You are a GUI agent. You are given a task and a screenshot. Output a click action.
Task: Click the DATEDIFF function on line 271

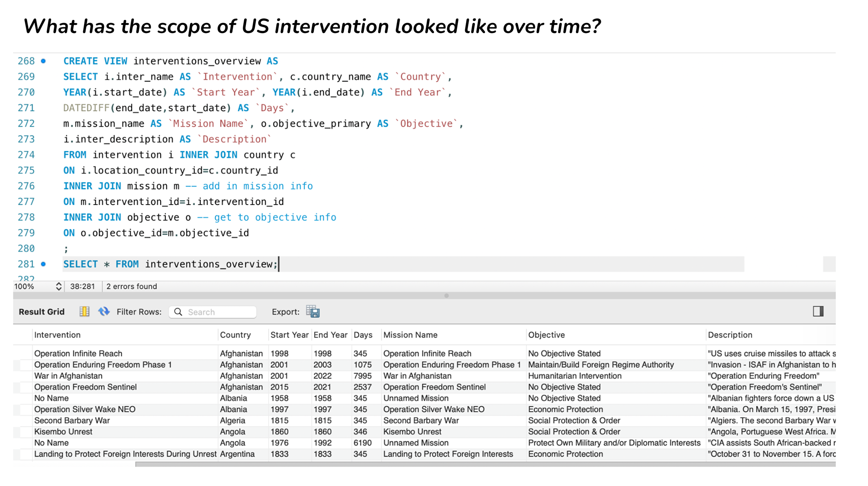[86, 108]
